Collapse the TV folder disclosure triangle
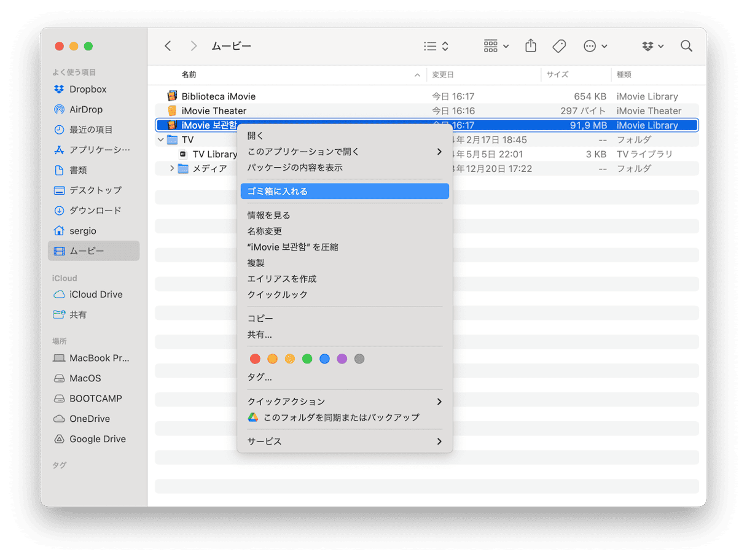This screenshot has width=747, height=560. [161, 140]
